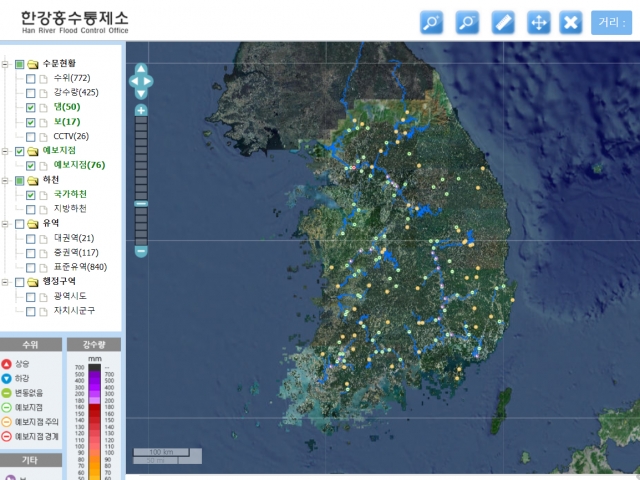Open the 수위 legend tab header
This screenshot has width=640, height=480.
pyautogui.click(x=31, y=344)
